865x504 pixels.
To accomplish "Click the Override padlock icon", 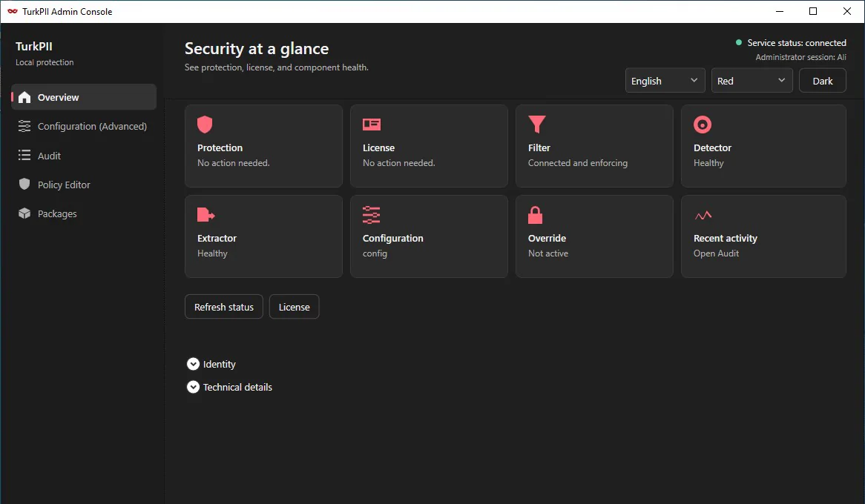I will (535, 215).
